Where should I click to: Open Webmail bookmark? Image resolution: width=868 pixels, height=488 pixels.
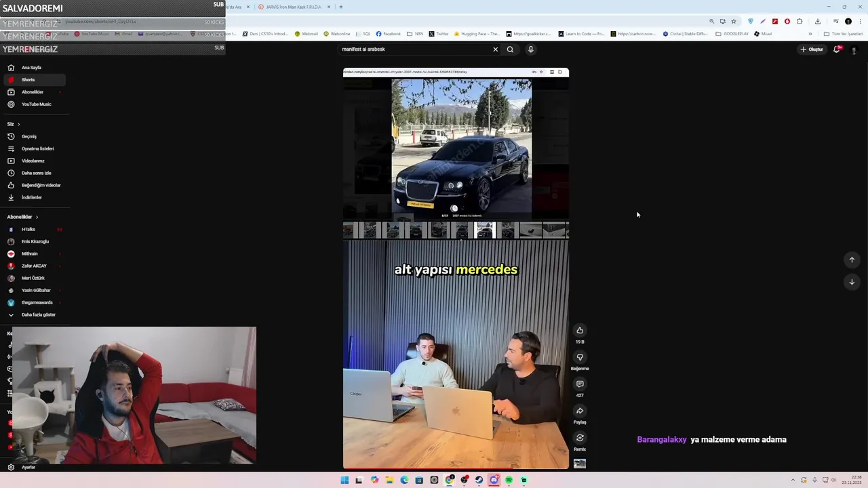306,33
